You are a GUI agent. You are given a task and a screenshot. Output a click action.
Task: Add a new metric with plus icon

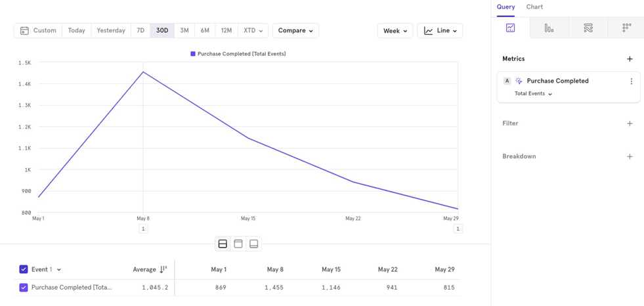(x=630, y=59)
